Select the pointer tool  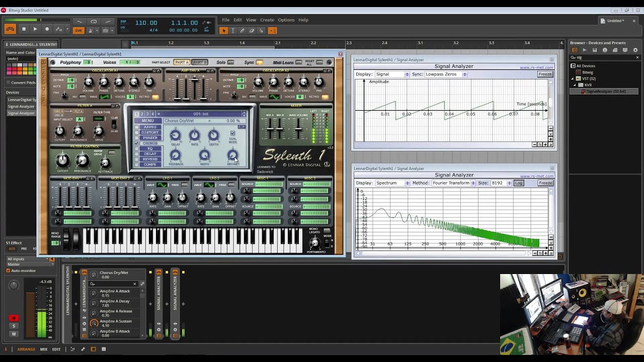[x=224, y=31]
